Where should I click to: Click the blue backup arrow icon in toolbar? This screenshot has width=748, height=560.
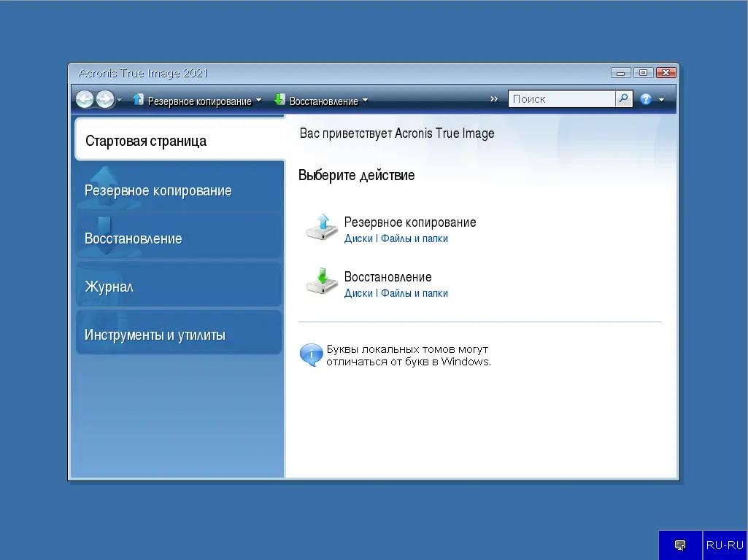(138, 99)
